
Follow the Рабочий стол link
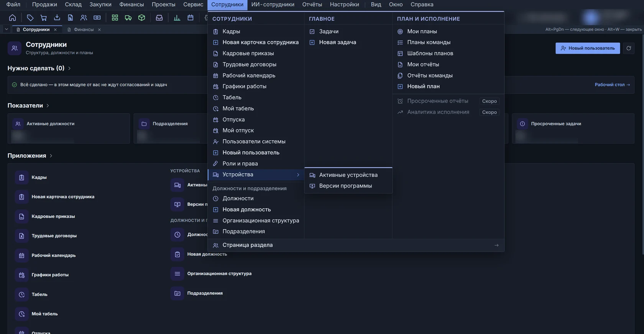pos(612,85)
